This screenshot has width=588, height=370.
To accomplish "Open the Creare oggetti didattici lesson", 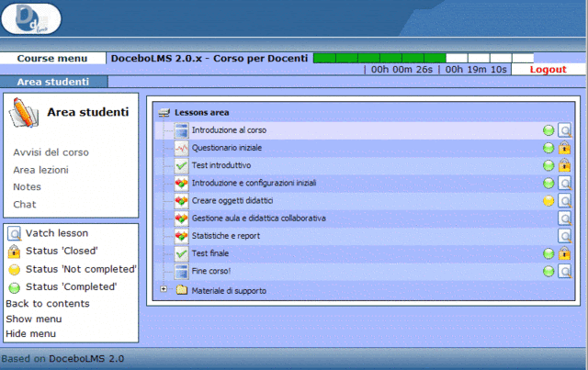I will click(232, 200).
